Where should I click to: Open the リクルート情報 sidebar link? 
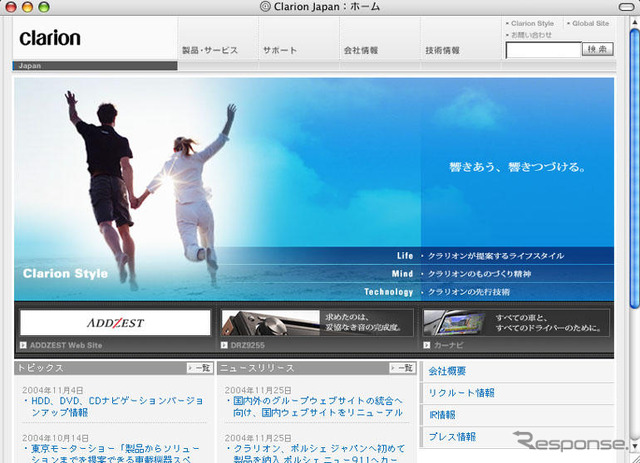click(x=462, y=393)
